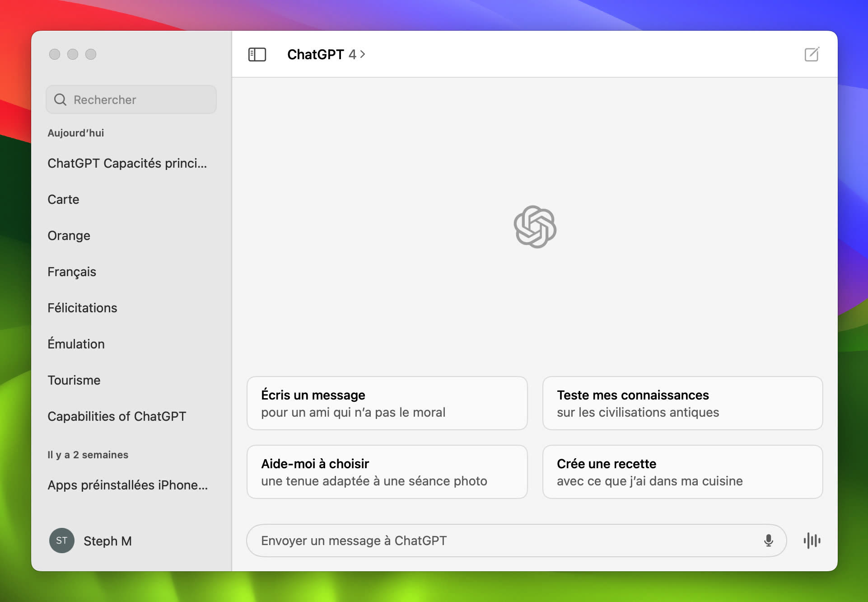
Task: Click the microphone dictation icon
Action: pyautogui.click(x=768, y=540)
